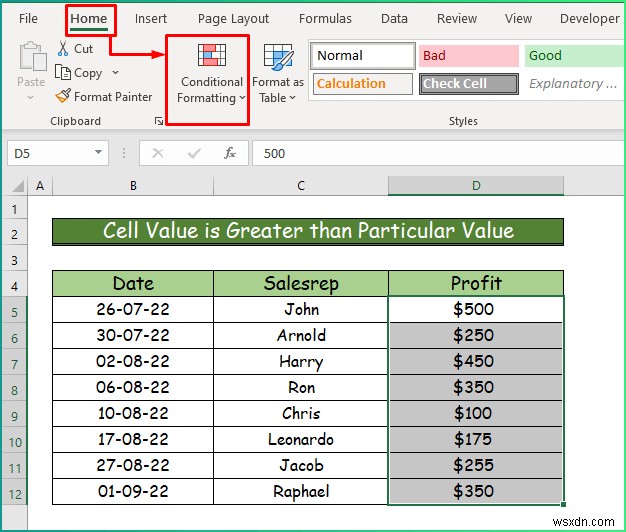626x532 pixels.
Task: Click the title cell 'Cell Value is Greater than Particular Value'
Action: click(308, 231)
